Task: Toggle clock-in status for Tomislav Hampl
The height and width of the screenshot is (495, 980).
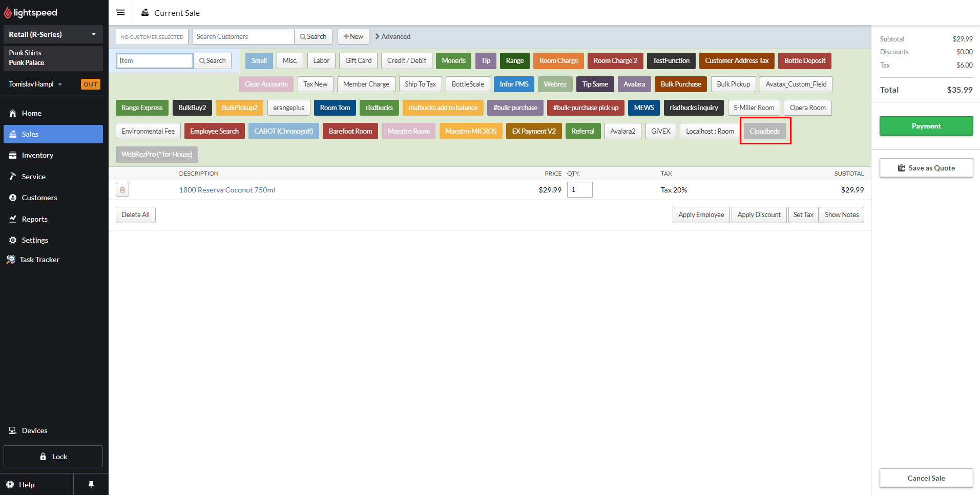Action: (90, 84)
